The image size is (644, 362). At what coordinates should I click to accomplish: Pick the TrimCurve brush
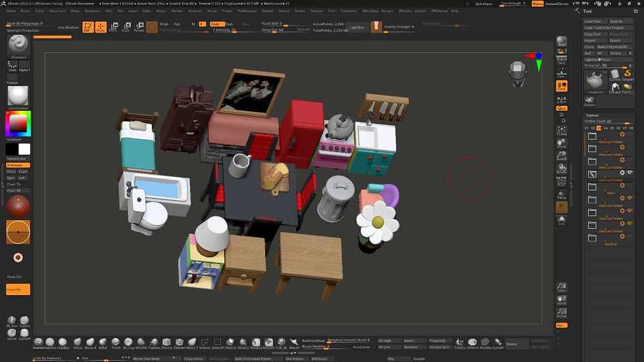[459, 343]
